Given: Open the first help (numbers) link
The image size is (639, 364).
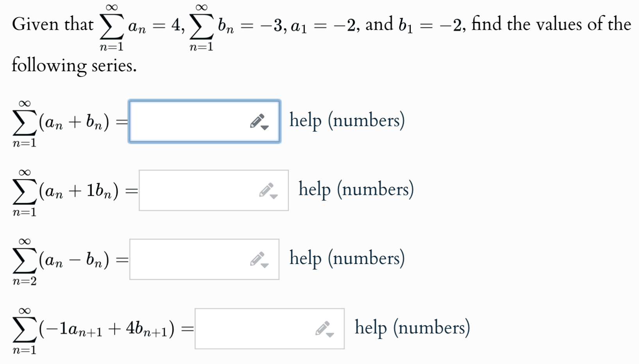Looking at the screenshot, I should click(x=347, y=120).
